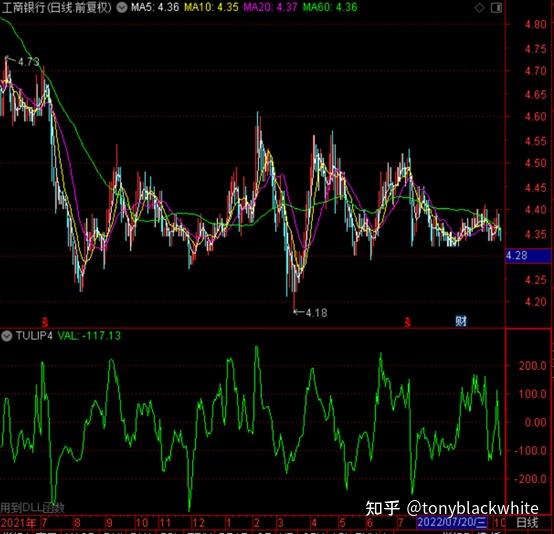Open the TULIP4 indicator dropdown arrow

point(6,336)
